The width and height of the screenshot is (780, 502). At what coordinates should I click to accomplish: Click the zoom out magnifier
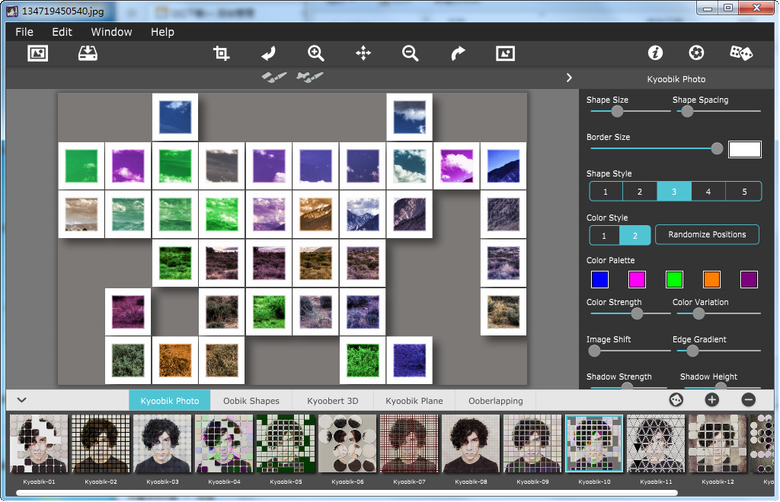click(x=410, y=53)
